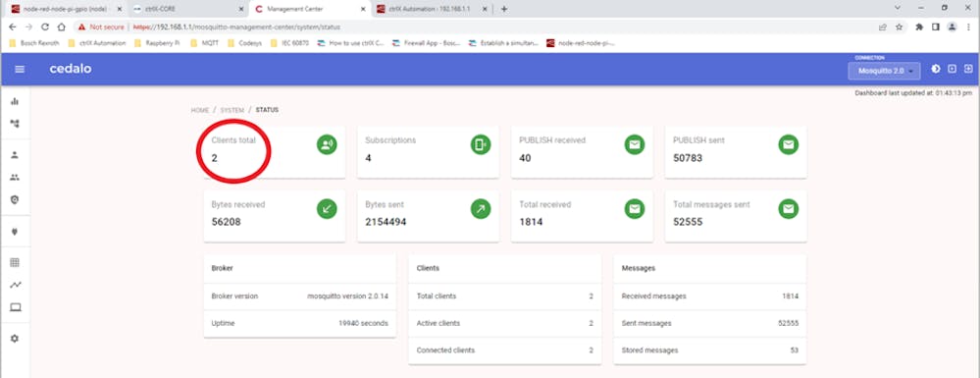Open the Raspberry Pi bookmark folder

tap(157, 43)
